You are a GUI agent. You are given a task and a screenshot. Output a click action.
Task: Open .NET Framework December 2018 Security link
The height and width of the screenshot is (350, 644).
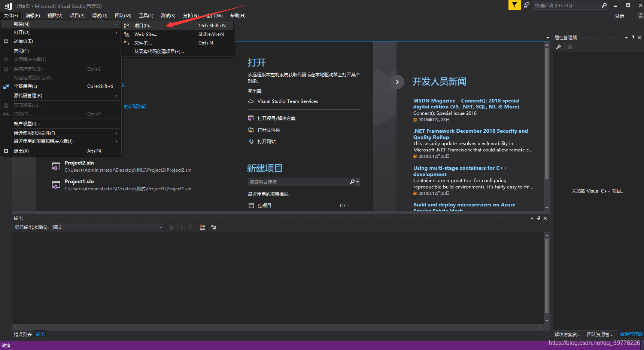point(471,134)
